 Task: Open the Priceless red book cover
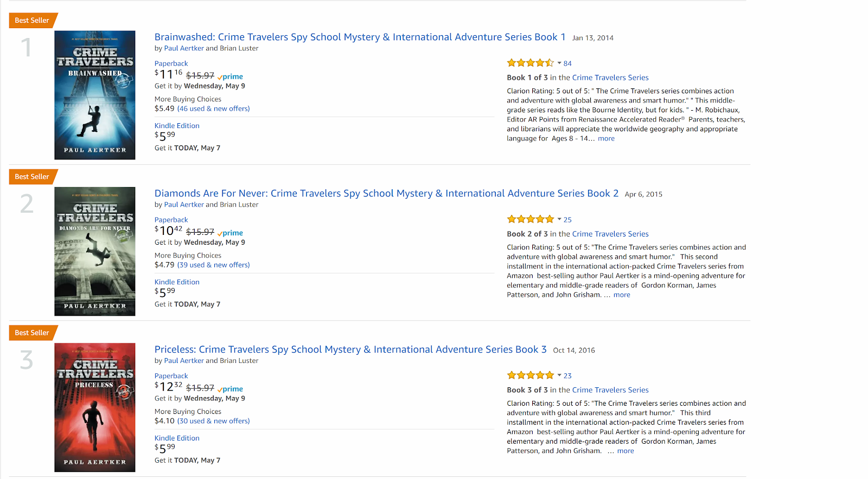(x=95, y=407)
